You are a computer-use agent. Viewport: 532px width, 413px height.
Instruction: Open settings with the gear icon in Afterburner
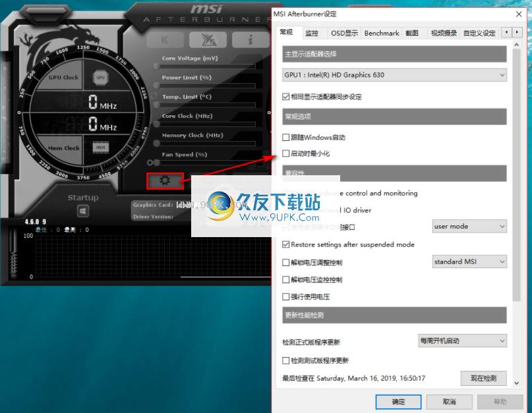165,180
